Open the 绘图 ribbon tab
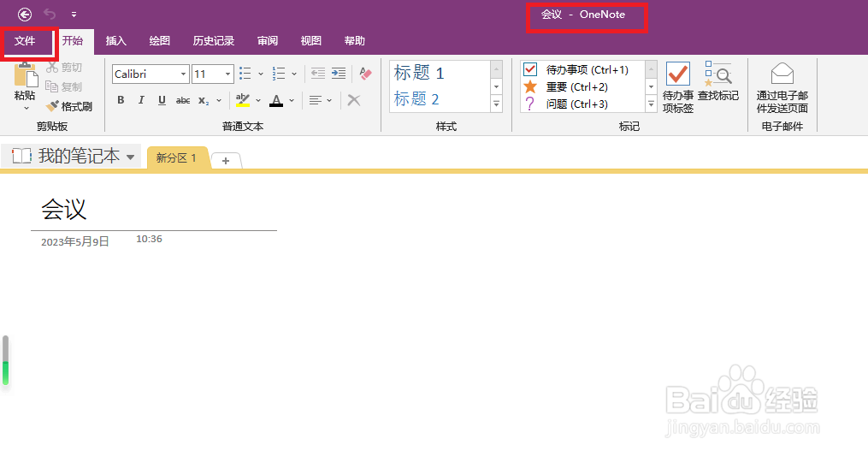 (159, 41)
